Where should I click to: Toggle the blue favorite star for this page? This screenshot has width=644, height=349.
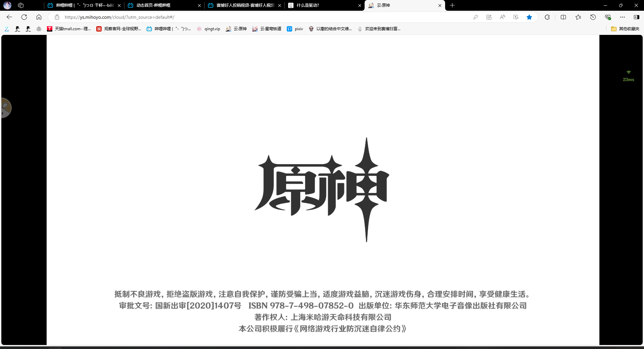pos(529,17)
